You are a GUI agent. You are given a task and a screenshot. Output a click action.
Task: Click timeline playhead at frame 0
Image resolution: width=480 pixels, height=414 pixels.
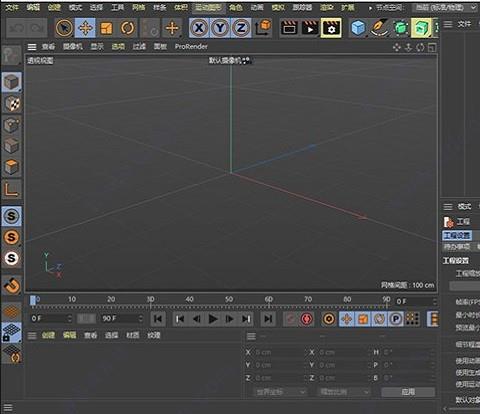(33, 301)
